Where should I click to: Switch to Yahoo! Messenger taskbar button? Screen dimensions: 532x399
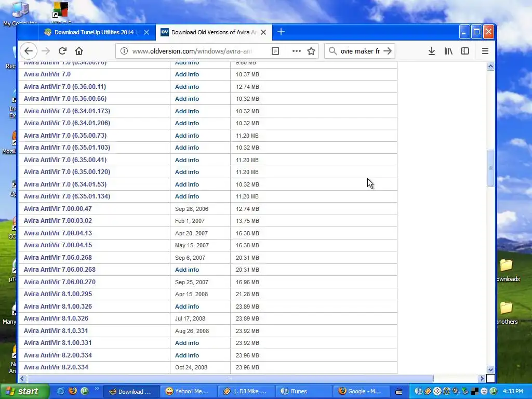188,392
